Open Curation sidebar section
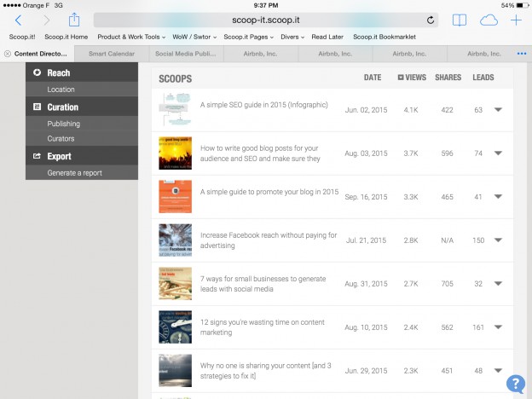532x399 pixels. (82, 107)
